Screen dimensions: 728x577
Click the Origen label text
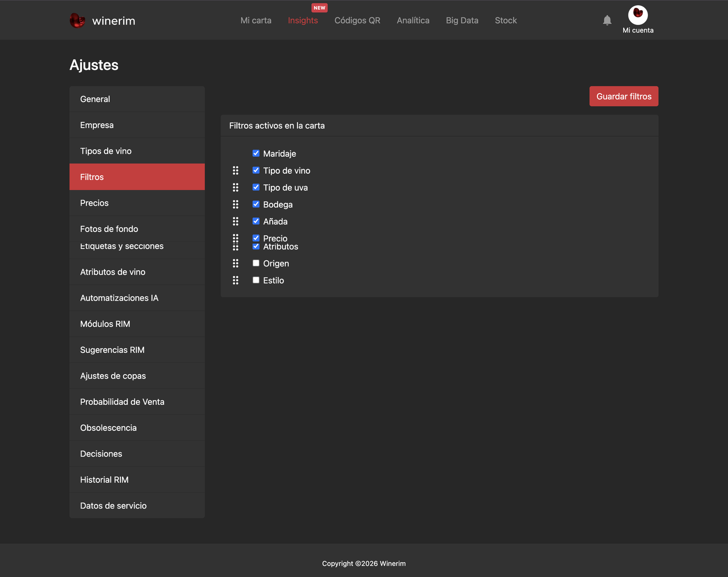(x=276, y=264)
